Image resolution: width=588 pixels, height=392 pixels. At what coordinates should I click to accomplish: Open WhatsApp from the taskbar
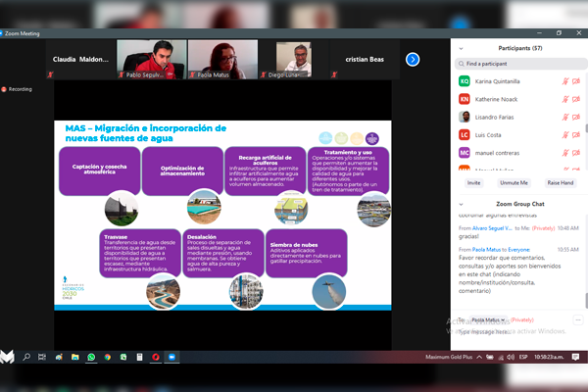pyautogui.click(x=91, y=358)
